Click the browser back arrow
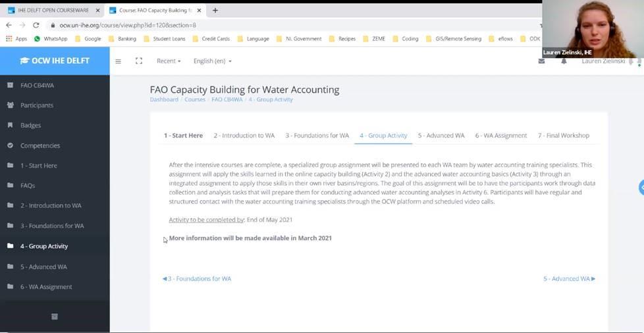This screenshot has height=333, width=644. pos(9,25)
